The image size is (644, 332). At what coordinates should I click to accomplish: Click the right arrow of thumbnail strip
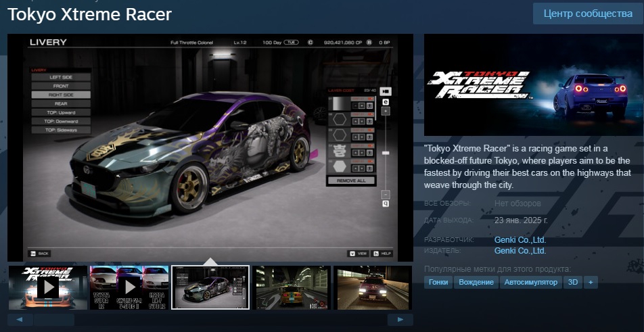click(400, 320)
